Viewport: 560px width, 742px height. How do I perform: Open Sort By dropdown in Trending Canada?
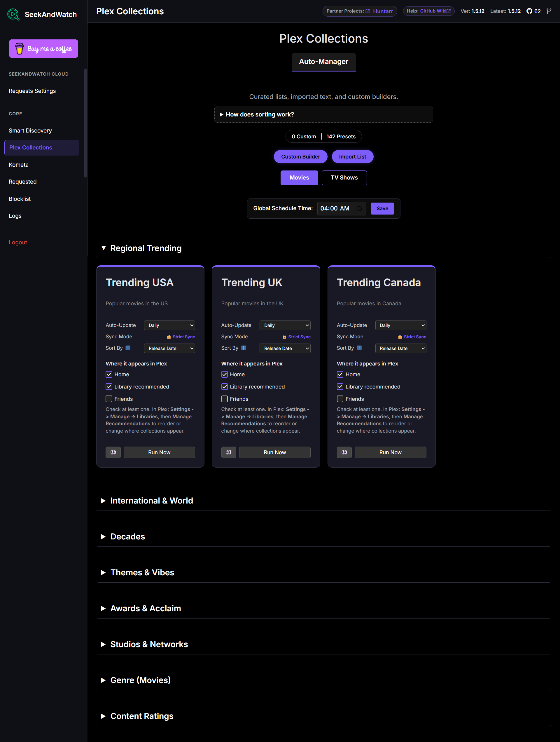coord(401,349)
